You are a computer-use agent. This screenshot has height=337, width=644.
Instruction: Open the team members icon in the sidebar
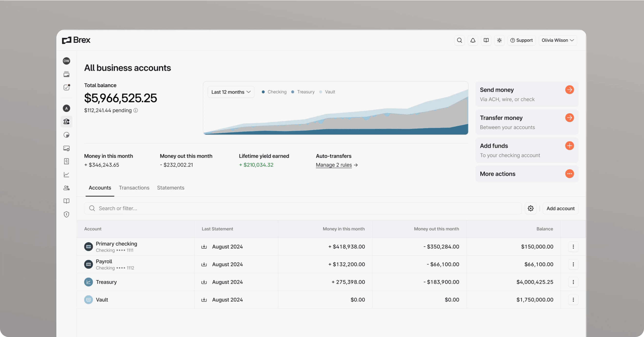tap(67, 188)
